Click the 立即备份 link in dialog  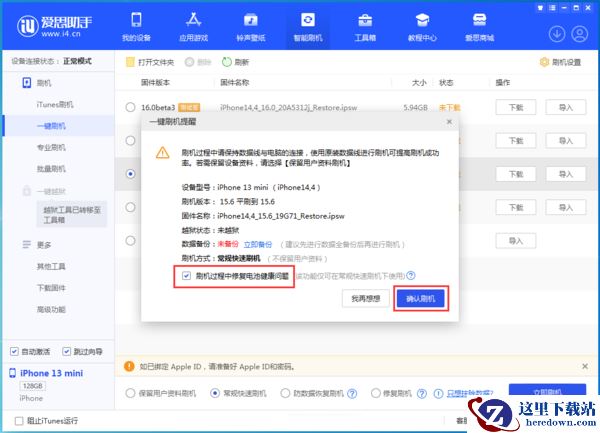tap(258, 244)
